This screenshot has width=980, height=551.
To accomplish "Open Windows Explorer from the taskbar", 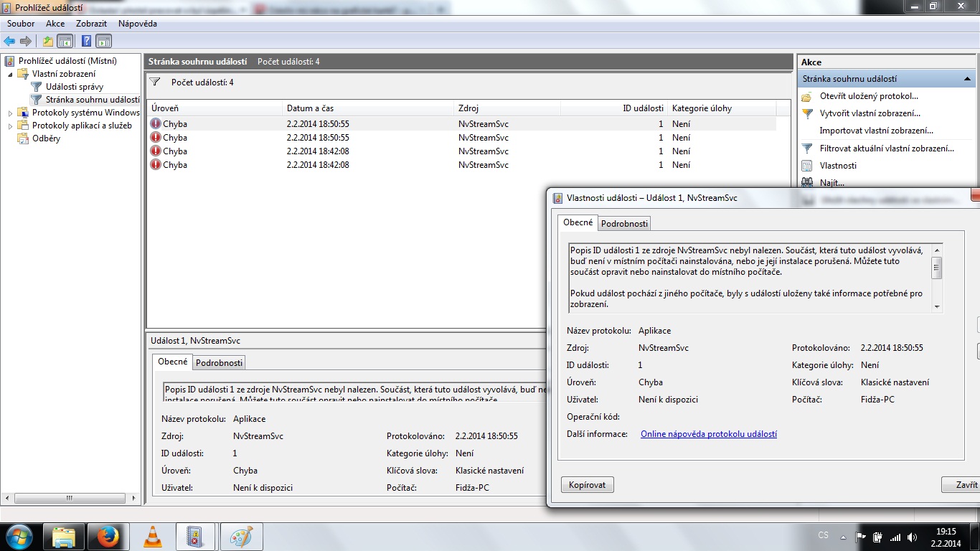I will pyautogui.click(x=65, y=537).
